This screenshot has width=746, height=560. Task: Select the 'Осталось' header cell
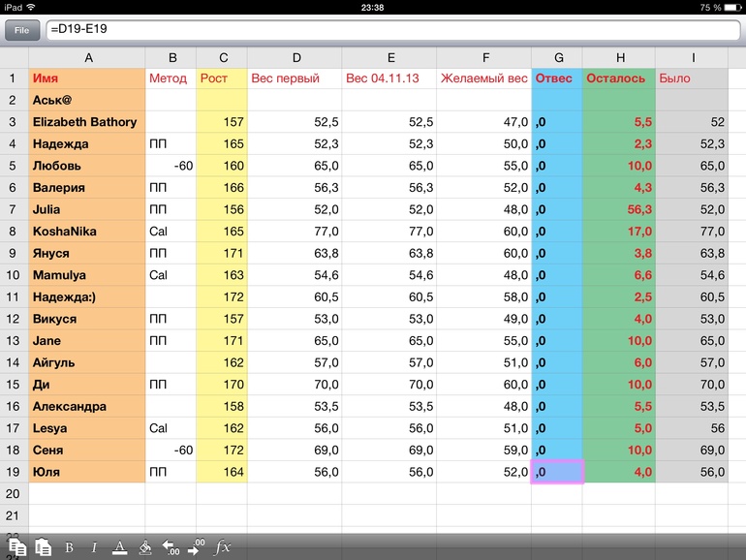618,78
